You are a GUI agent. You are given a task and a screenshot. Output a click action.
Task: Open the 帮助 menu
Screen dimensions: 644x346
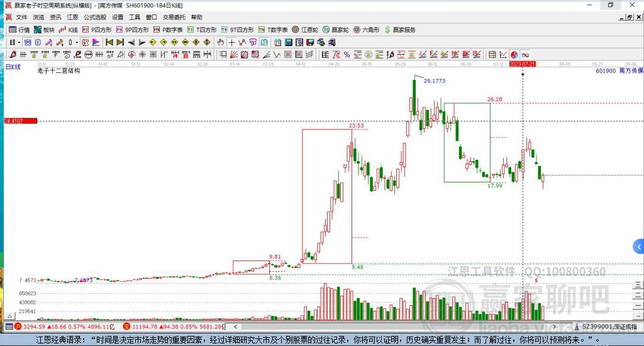pyautogui.click(x=196, y=17)
